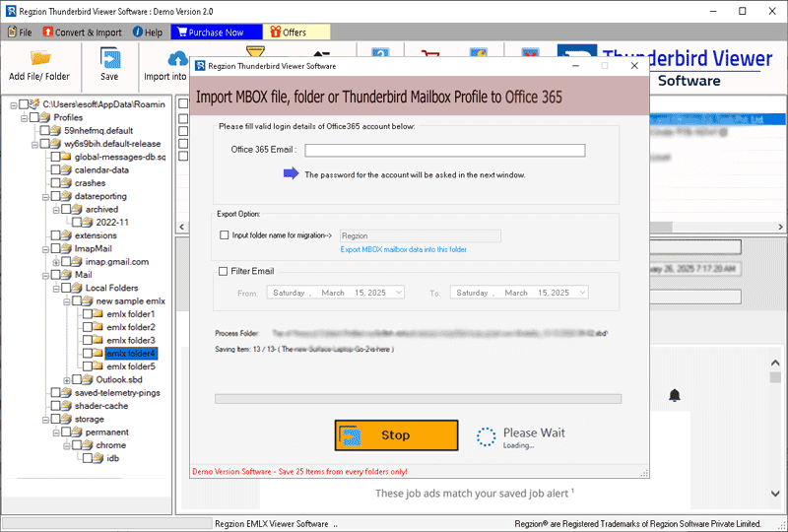Screen dimensions: 788x532
Task: Check the crashes folder checkbox
Action: (55, 182)
